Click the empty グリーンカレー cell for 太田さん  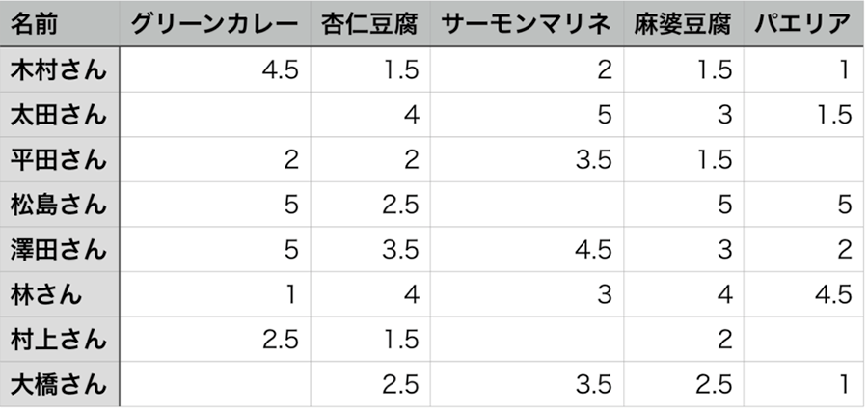coord(215,115)
